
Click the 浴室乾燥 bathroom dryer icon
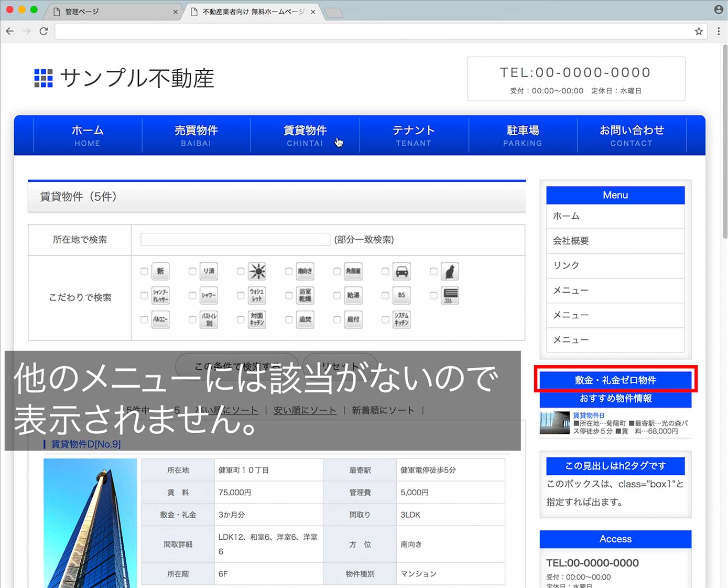pyautogui.click(x=305, y=295)
